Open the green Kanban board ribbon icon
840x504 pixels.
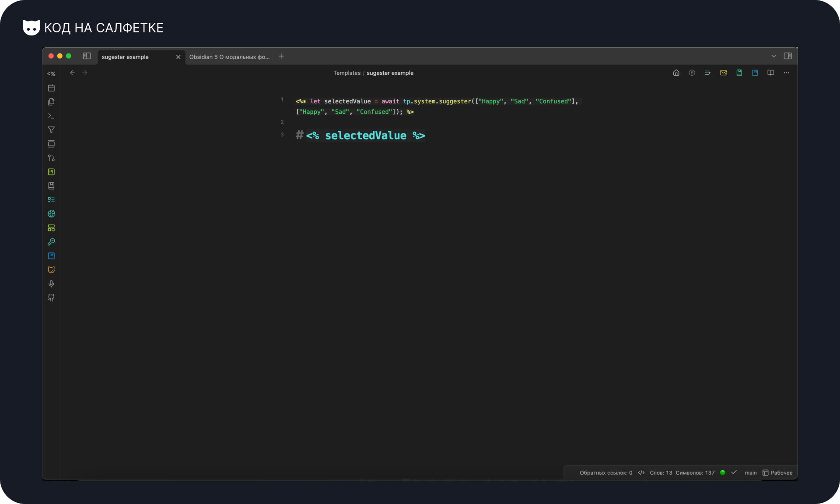click(x=51, y=172)
